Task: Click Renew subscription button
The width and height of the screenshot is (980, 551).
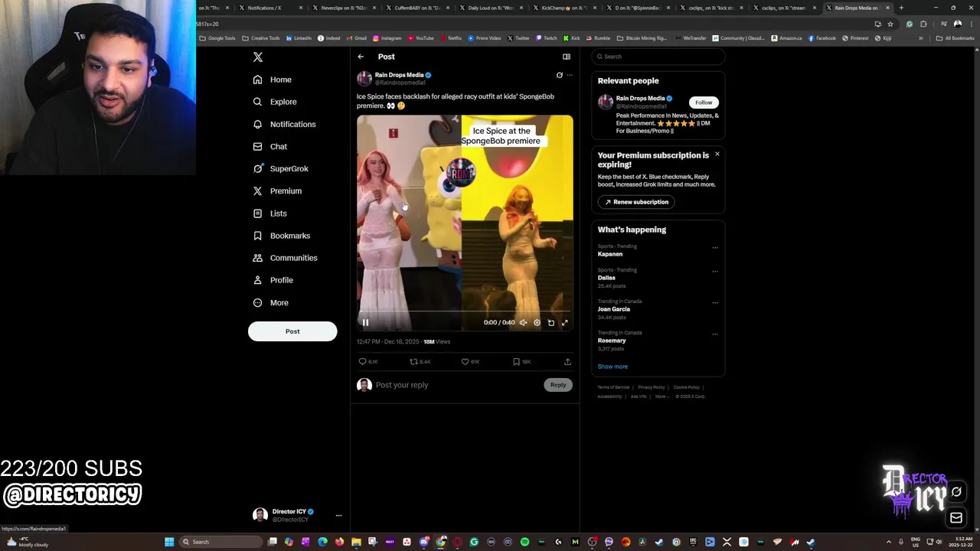Action: click(x=636, y=202)
